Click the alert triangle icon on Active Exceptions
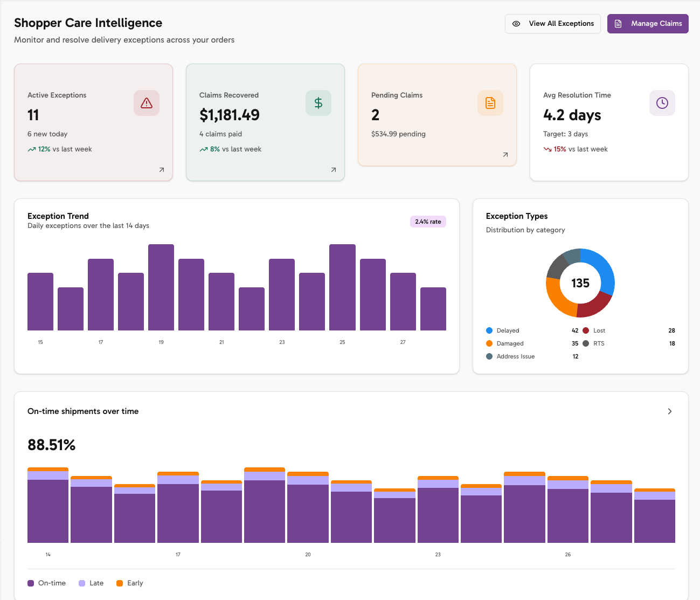The height and width of the screenshot is (600, 700). 146,103
